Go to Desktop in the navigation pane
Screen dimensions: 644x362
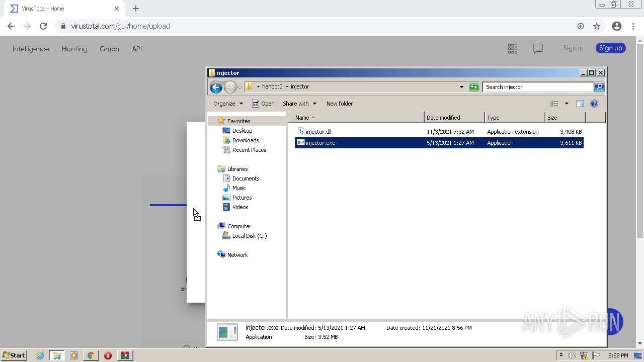coord(242,131)
